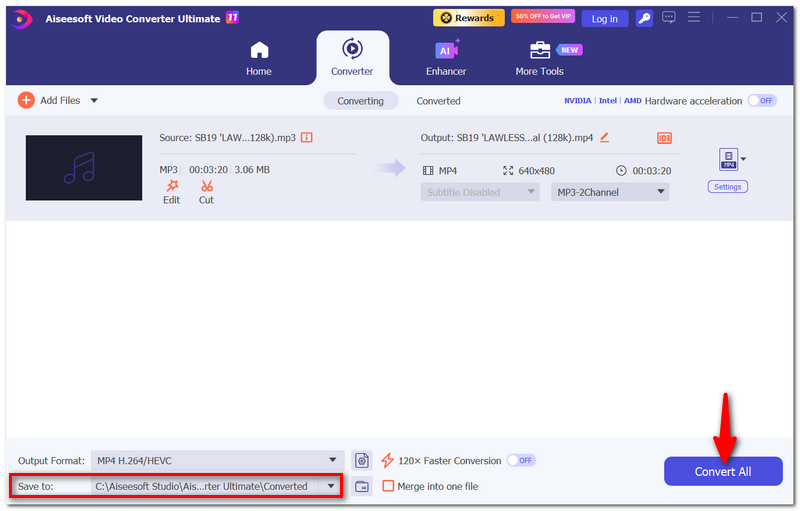Open the AI Enhancer tab

pos(446,59)
